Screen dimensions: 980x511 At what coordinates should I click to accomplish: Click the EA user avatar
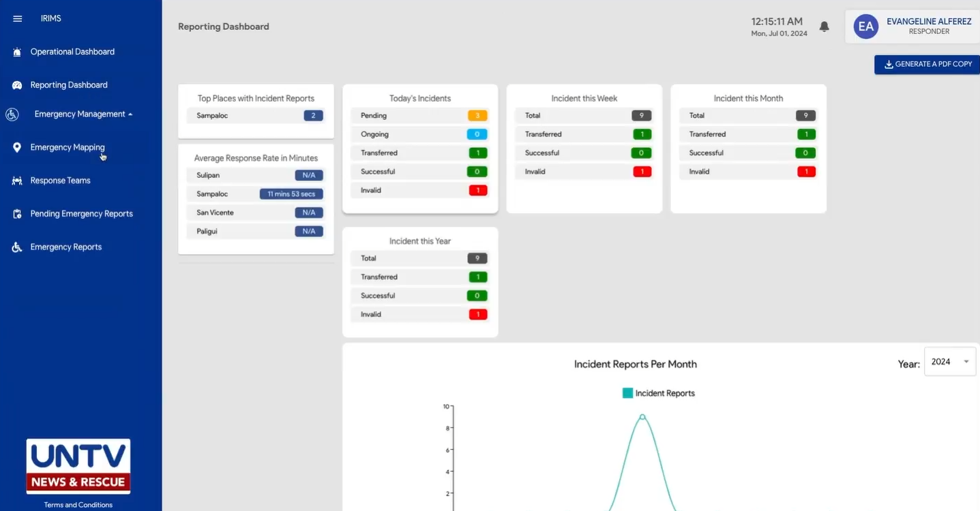[x=866, y=27]
